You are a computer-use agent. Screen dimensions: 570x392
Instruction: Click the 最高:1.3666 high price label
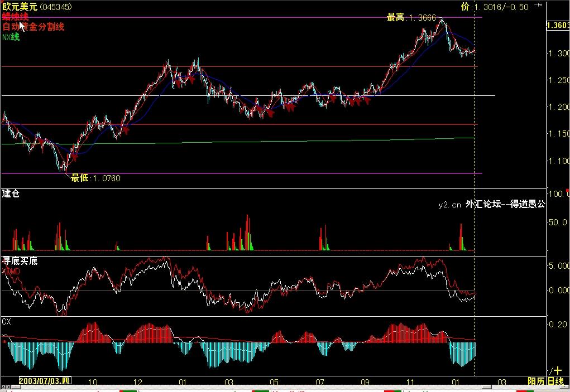[x=411, y=18]
